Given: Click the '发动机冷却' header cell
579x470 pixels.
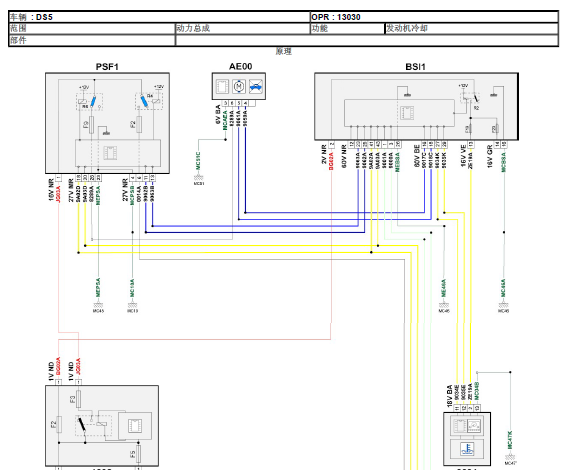Looking at the screenshot, I should [x=472, y=28].
